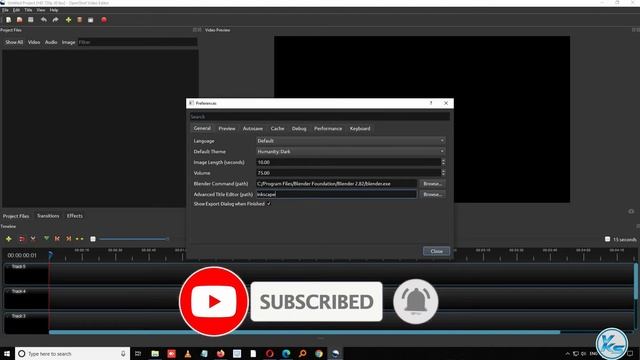Click the Advanced Title Editor path field
Screen dimensions: 640x360
[x=336, y=194]
